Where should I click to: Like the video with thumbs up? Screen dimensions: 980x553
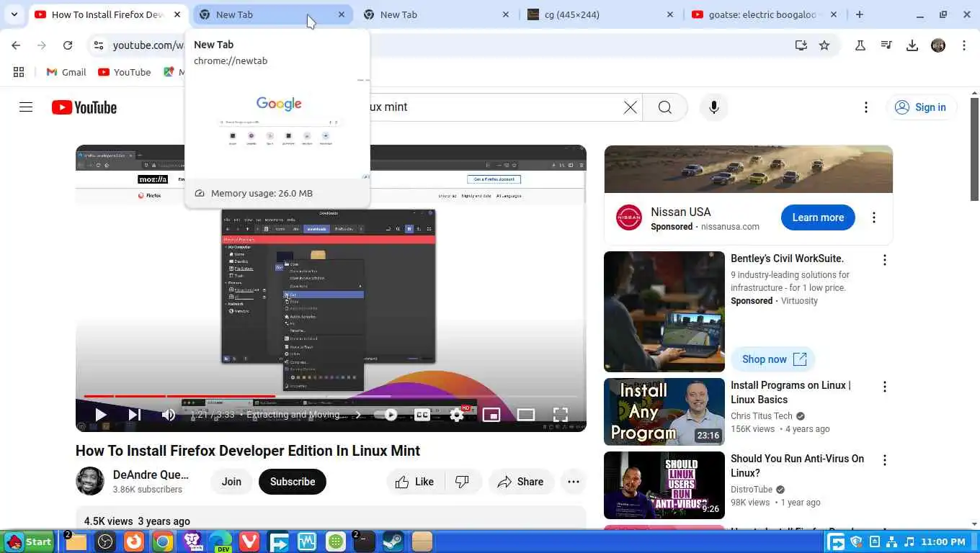point(415,482)
